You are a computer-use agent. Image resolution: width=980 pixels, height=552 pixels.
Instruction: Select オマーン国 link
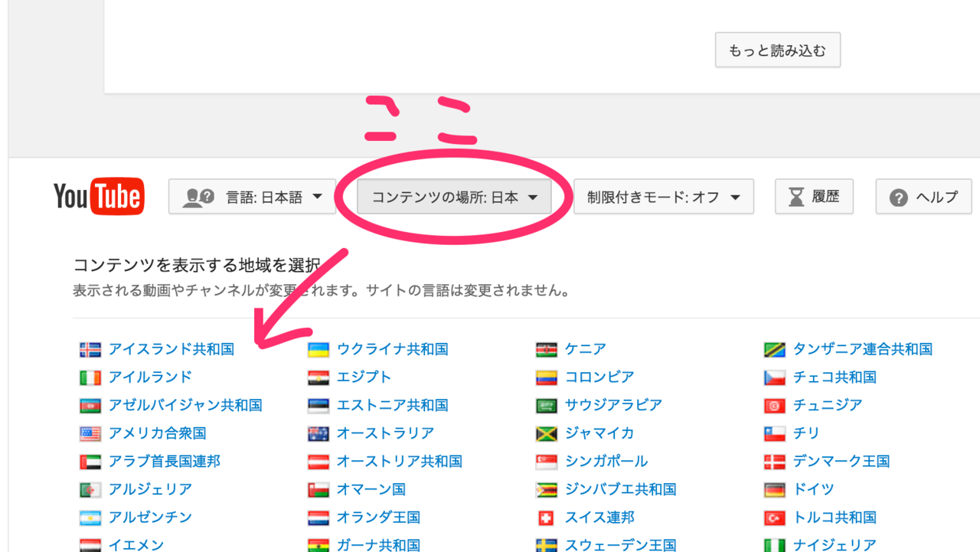click(x=371, y=489)
